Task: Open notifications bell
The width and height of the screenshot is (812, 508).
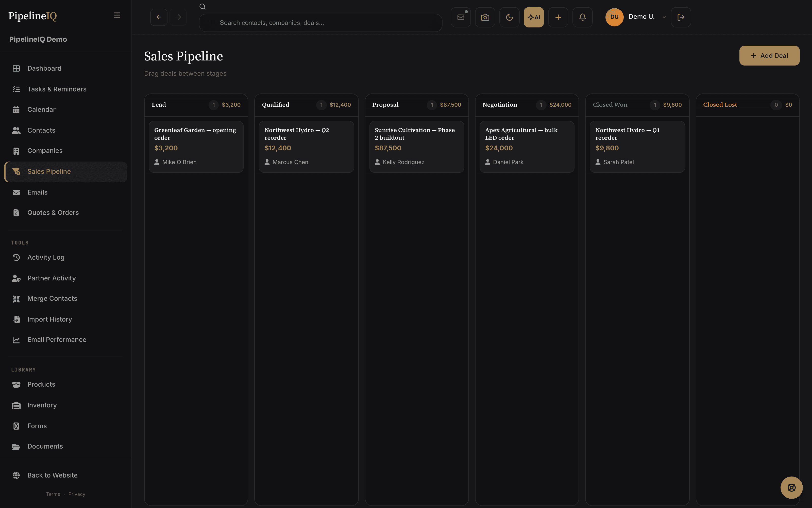Action: point(583,17)
